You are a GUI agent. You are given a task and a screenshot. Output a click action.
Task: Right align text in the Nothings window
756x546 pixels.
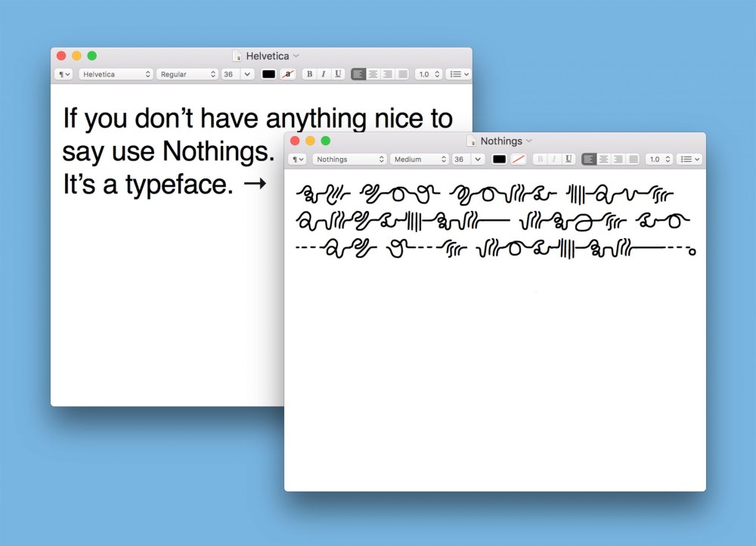click(618, 160)
